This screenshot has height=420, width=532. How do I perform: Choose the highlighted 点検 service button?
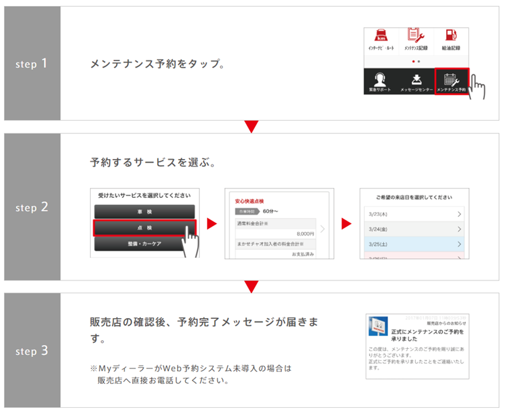[x=144, y=228]
